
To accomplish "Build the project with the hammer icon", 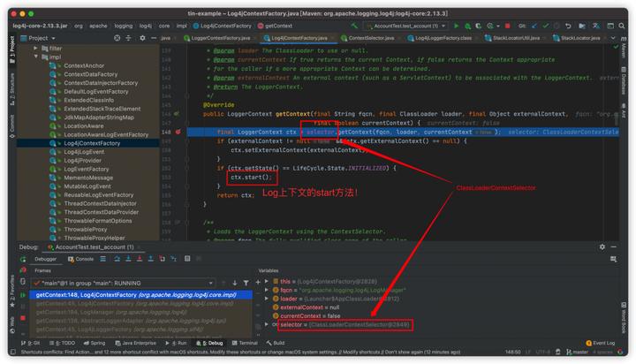I will 354,26.
